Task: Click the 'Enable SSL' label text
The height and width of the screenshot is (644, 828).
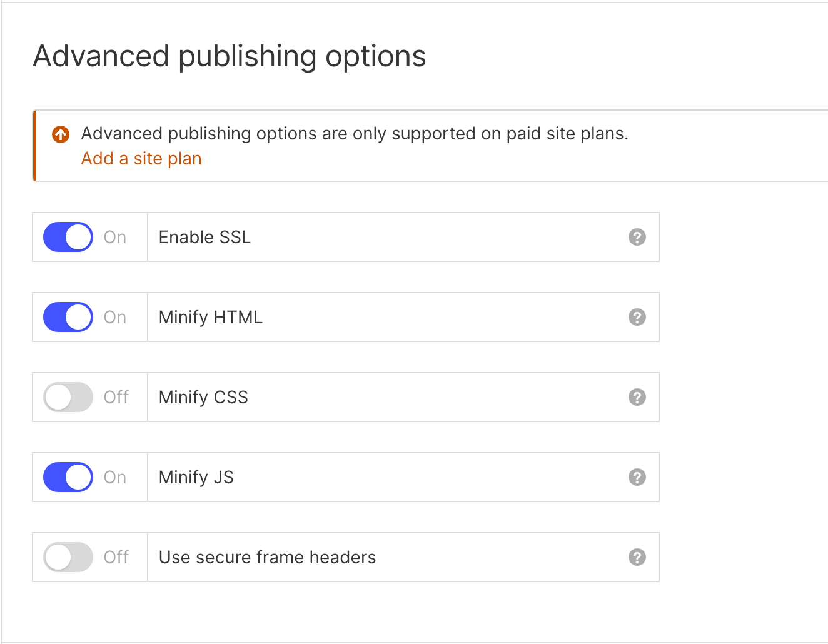Action: pyautogui.click(x=204, y=238)
